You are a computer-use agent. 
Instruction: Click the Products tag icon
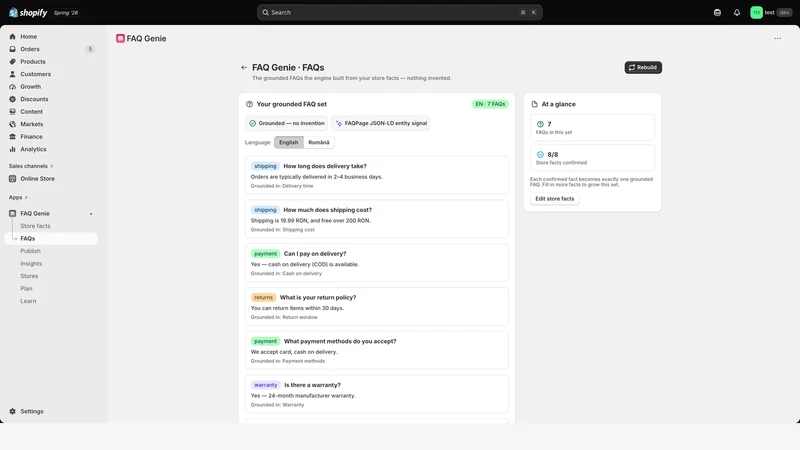coord(12,62)
